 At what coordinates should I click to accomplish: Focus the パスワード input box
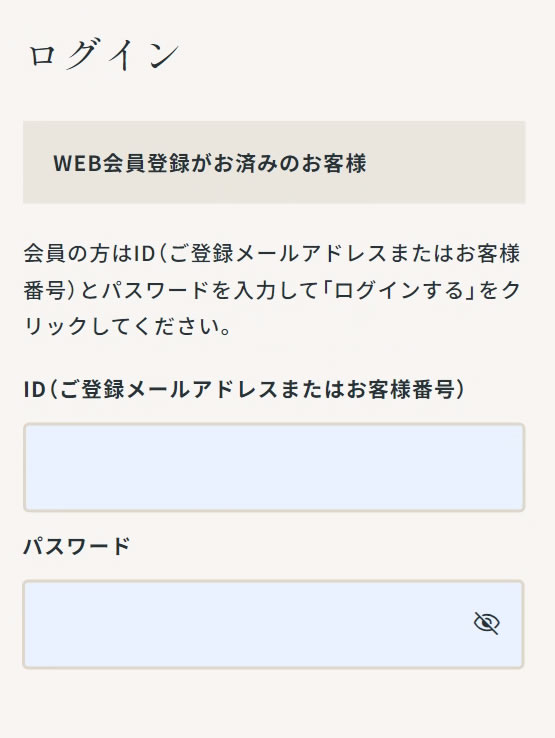pos(273,624)
